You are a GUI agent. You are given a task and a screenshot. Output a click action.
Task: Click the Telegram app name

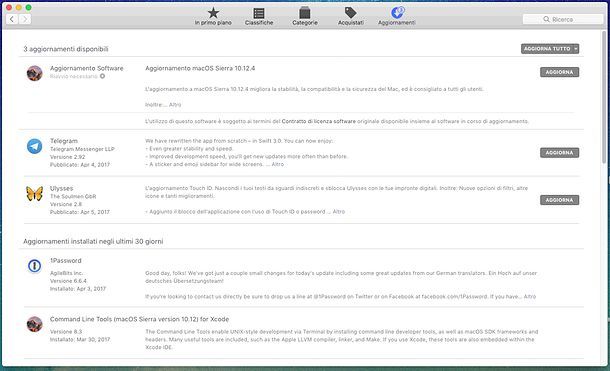coord(64,141)
